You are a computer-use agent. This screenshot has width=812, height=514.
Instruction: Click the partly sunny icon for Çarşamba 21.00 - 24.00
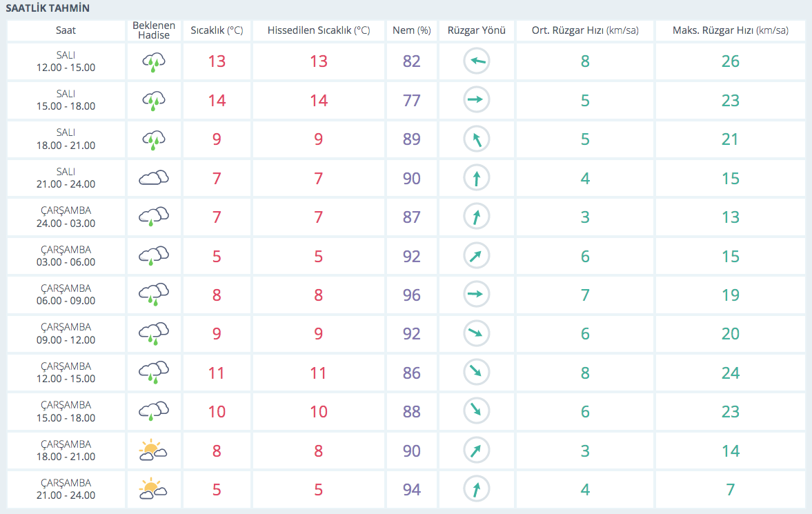tap(154, 490)
